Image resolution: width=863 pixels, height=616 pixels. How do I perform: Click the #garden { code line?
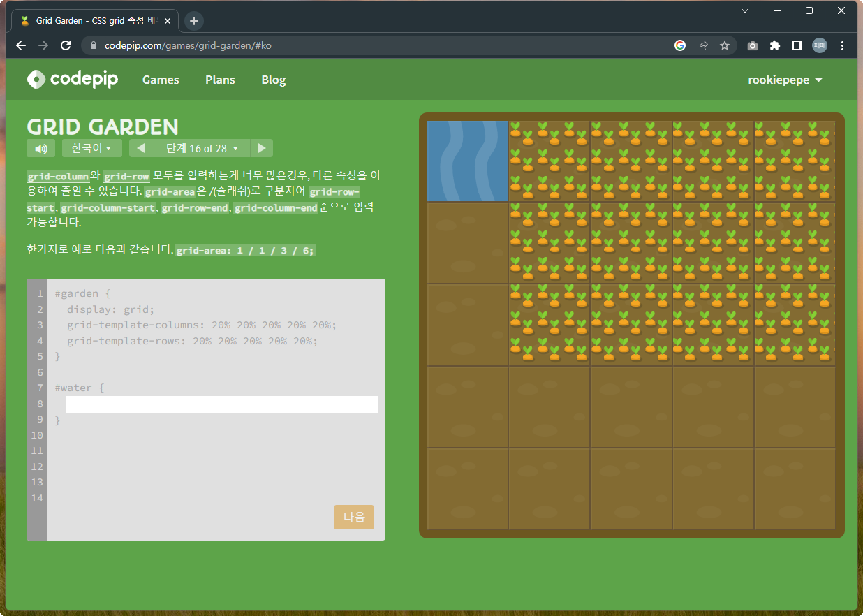click(x=82, y=293)
